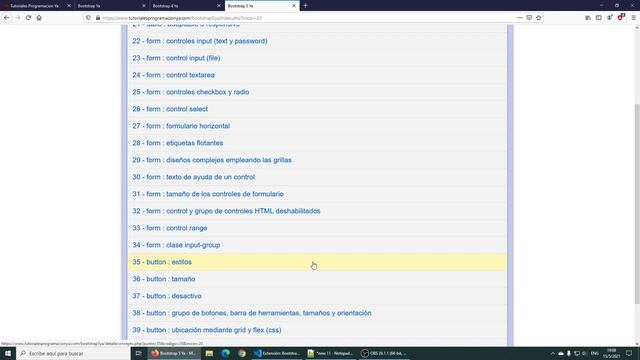Screen dimensions: 640x360
Task: Close the Bootstrap 4 Ya tab
Action: pyautogui.click(x=219, y=6)
